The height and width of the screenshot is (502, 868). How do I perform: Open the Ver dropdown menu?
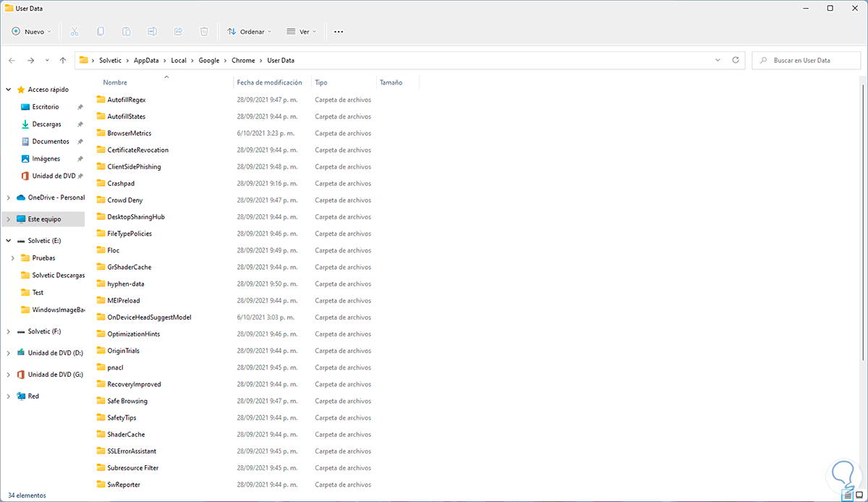(x=302, y=32)
